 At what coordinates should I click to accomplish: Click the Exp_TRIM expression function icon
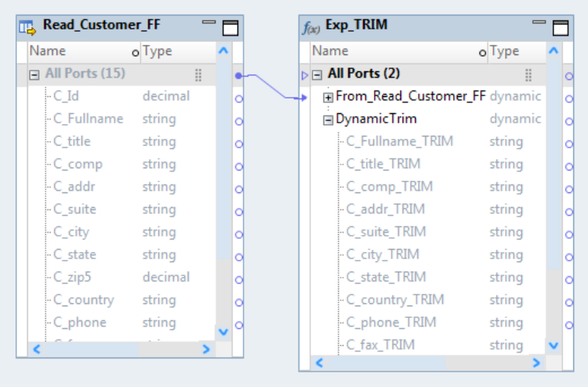tap(310, 27)
